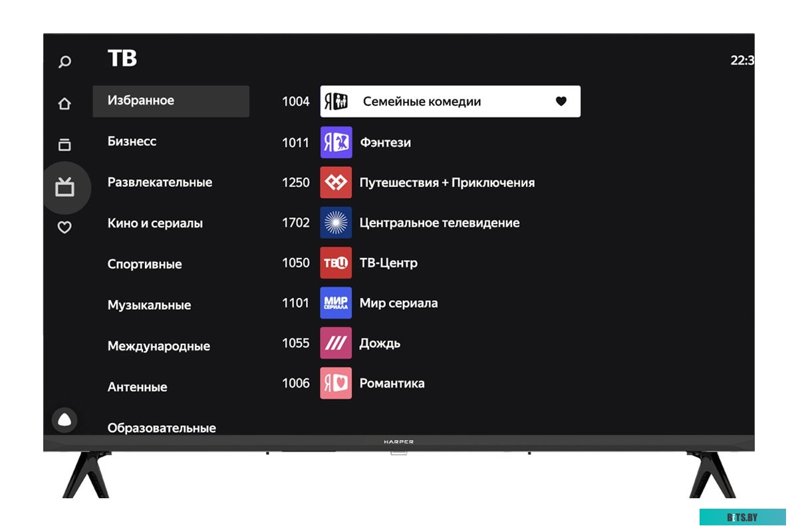Click channel number 1250

coord(296,182)
